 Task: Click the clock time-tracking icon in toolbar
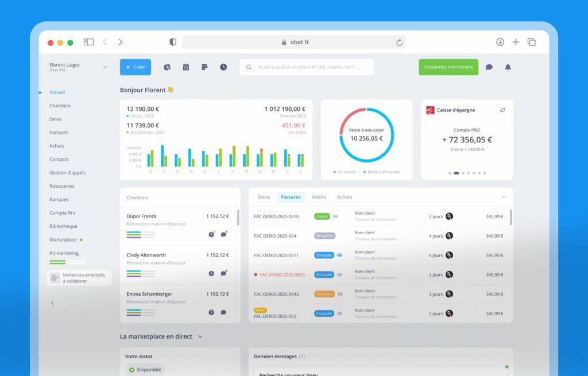[x=223, y=67]
